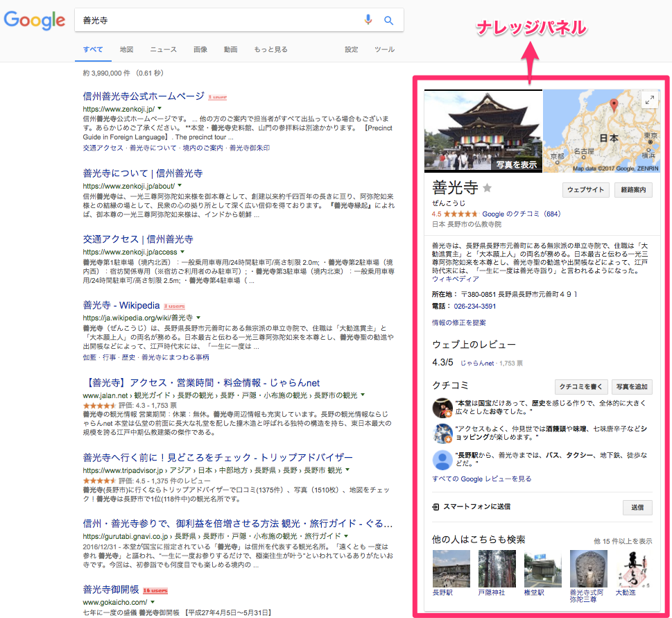Call phone number 026-234-3591
672x618 pixels.
click(475, 307)
